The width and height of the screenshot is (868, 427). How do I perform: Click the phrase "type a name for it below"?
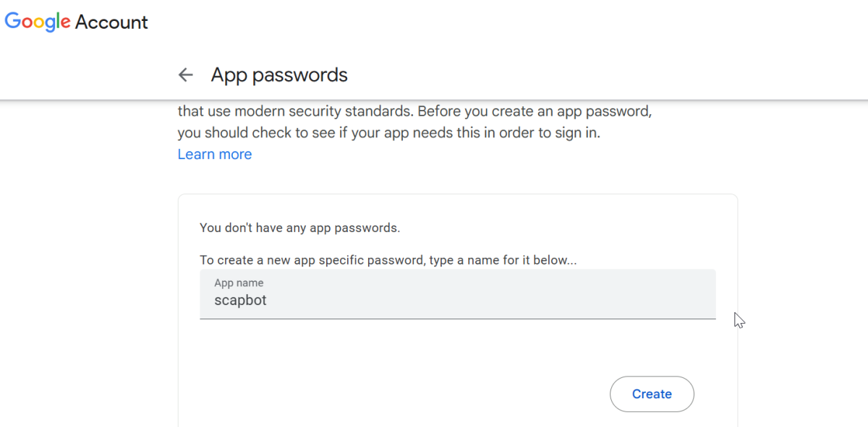tap(503, 260)
